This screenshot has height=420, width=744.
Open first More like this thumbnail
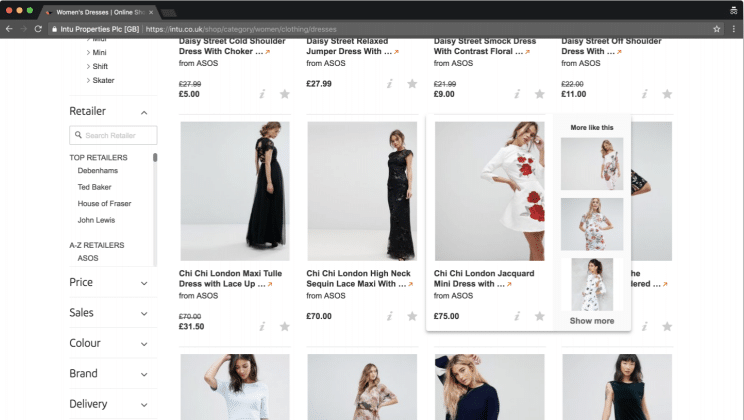coord(591,163)
